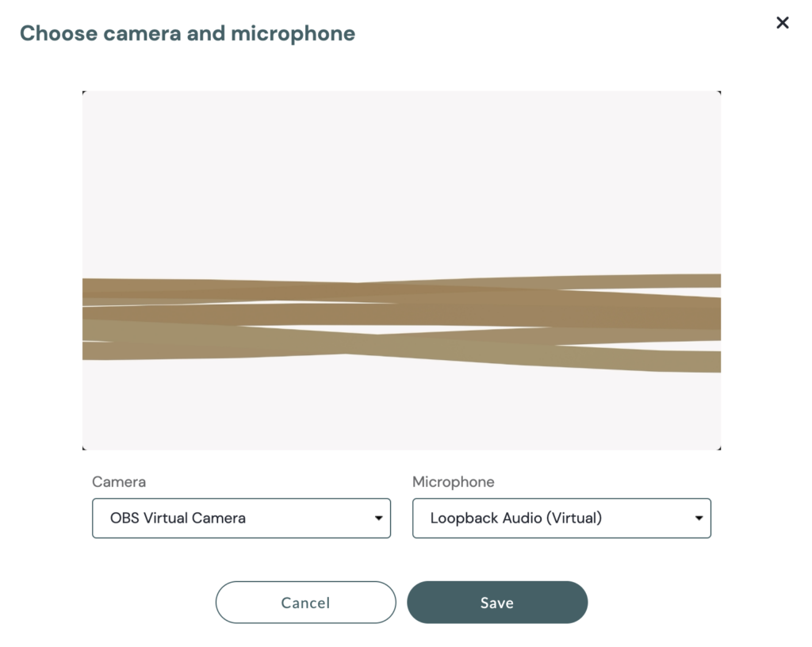Viewport: 812px width, 647px height.
Task: Select the "OBS Virtual Camera" text
Action: [x=178, y=519]
